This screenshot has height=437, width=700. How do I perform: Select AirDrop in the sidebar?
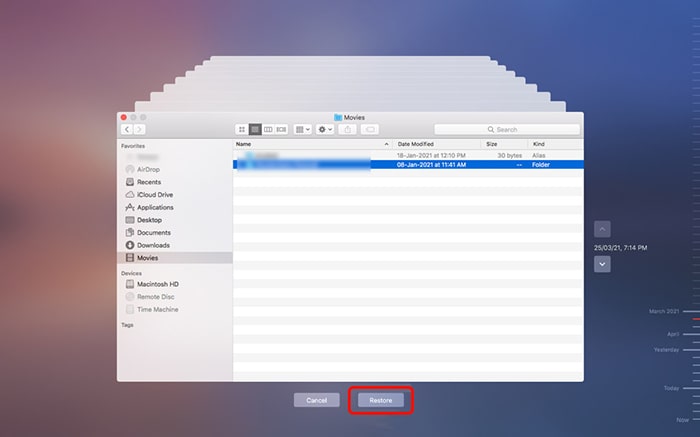point(148,170)
